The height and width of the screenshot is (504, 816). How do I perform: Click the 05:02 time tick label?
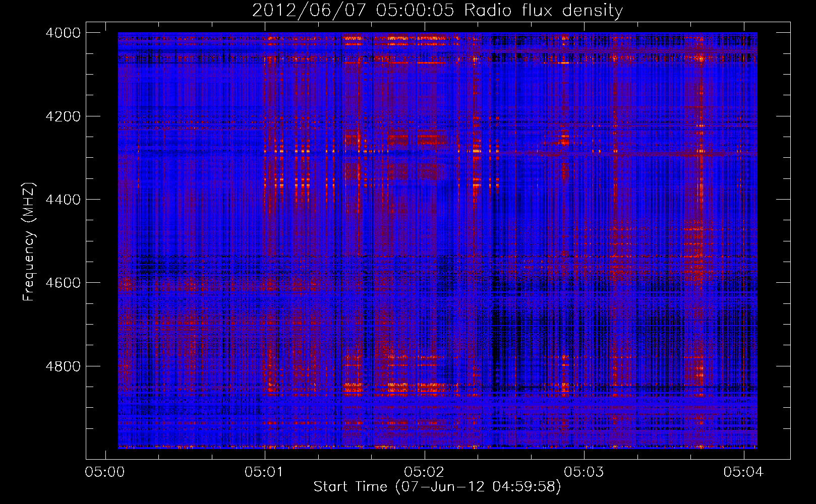424,472
